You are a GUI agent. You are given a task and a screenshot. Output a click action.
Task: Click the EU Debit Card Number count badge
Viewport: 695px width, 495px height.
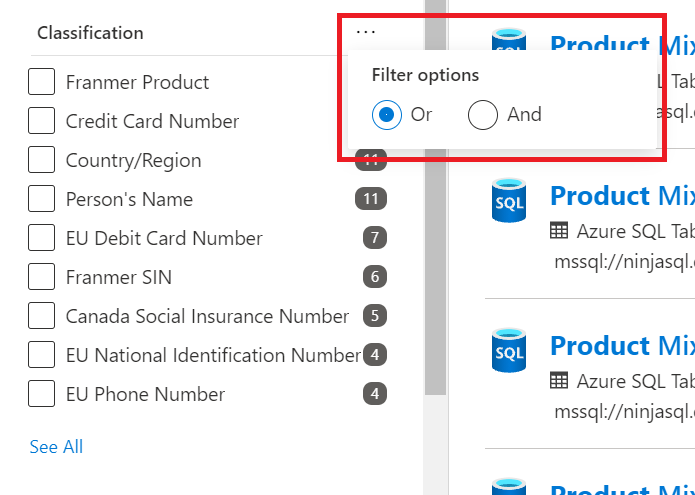[375, 238]
